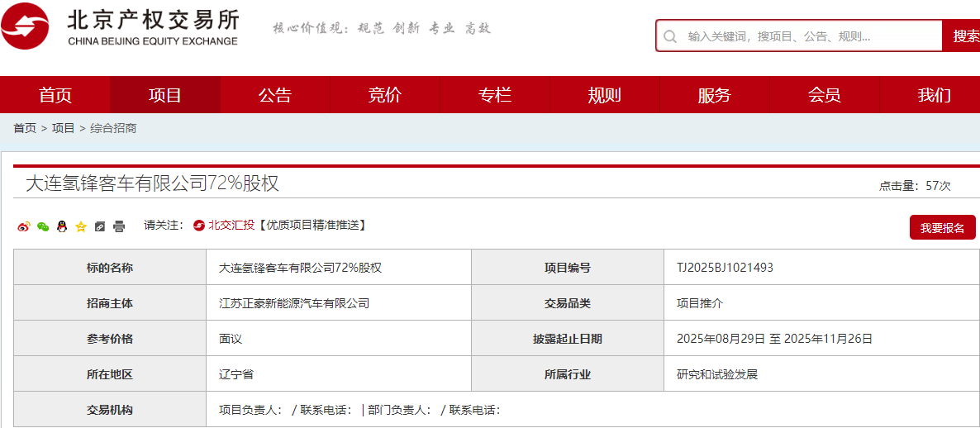The image size is (980, 428).
Task: Click the red 北交汇投 logo icon
Action: pyautogui.click(x=199, y=226)
